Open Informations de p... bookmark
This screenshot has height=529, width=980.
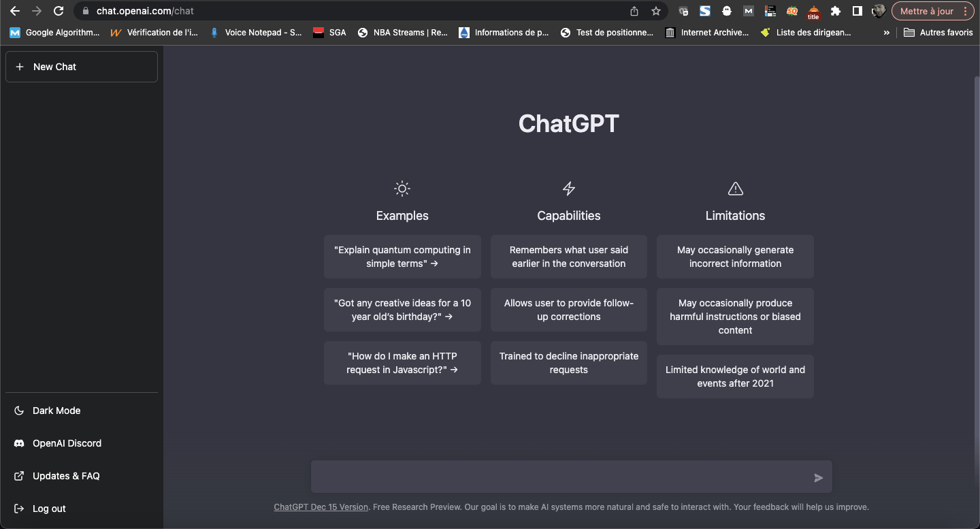pyautogui.click(x=504, y=32)
